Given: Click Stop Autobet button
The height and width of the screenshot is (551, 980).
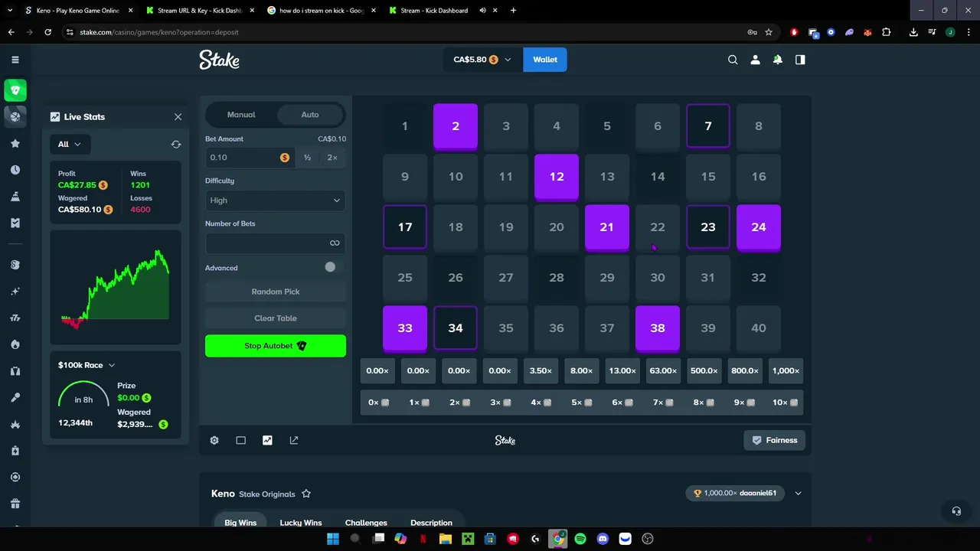Looking at the screenshot, I should [276, 346].
